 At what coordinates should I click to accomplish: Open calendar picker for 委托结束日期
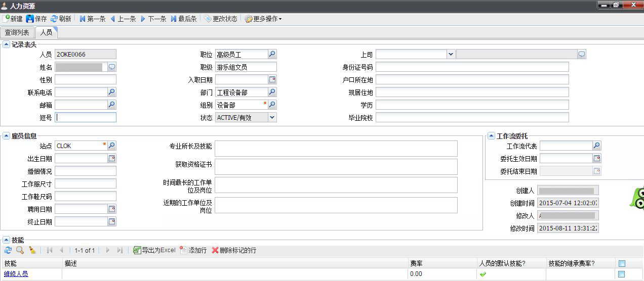click(x=597, y=171)
